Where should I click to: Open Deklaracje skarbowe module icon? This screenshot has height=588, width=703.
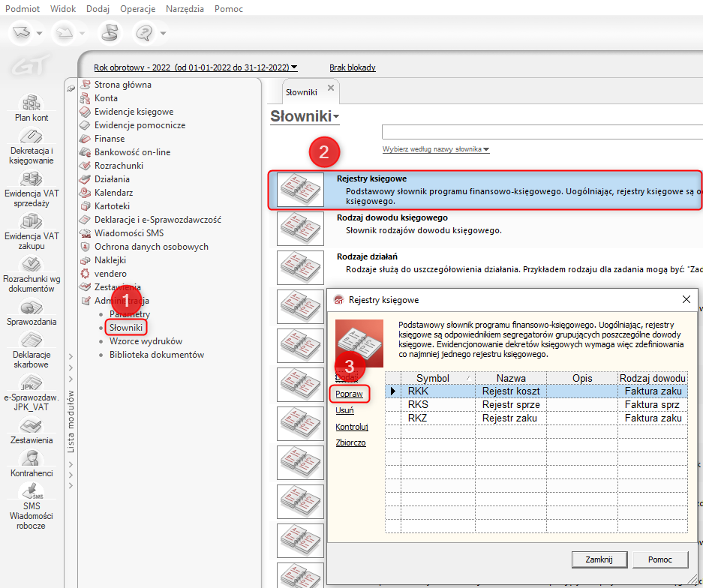click(32, 340)
